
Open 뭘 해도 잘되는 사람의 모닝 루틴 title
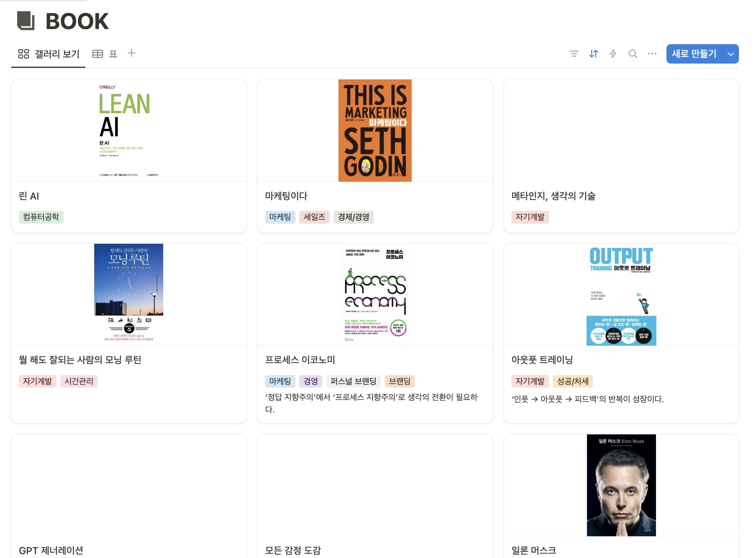tap(80, 360)
